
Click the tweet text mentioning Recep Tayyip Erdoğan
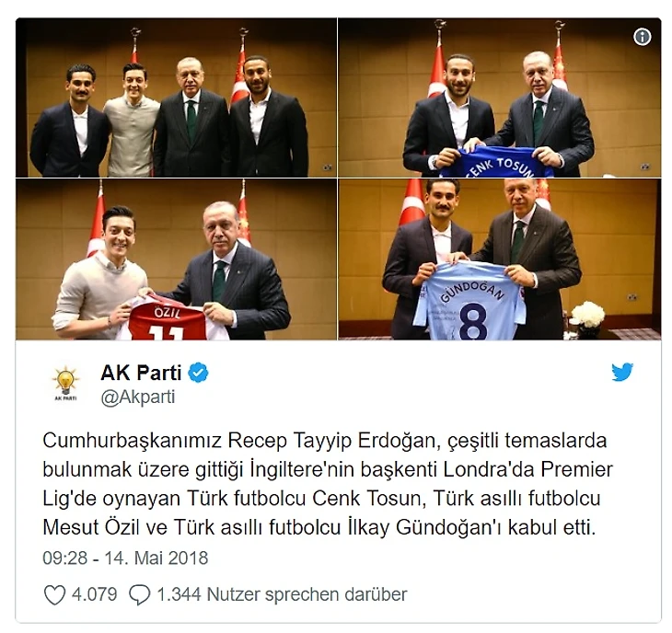[x=328, y=484]
